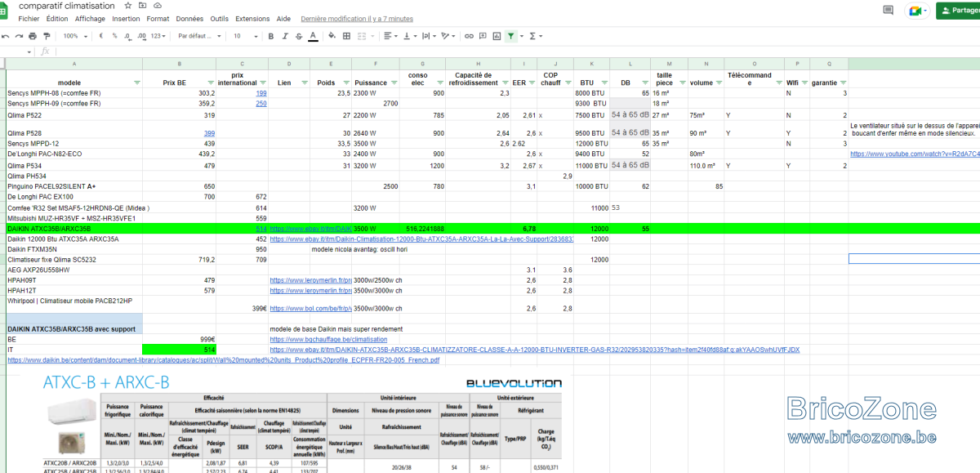Image resolution: width=980 pixels, height=473 pixels.
Task: Open the bgchauffage.be climatisation link
Action: (x=328, y=338)
